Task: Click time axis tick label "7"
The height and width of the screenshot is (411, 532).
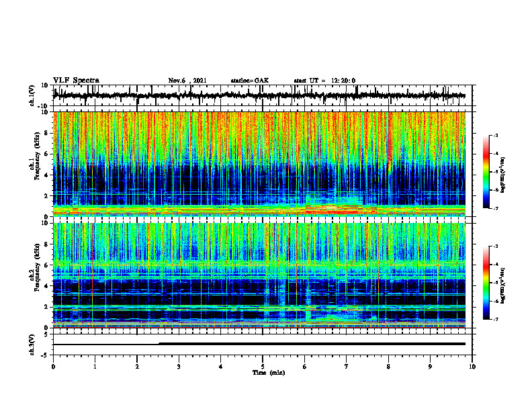Action: tap(347, 367)
